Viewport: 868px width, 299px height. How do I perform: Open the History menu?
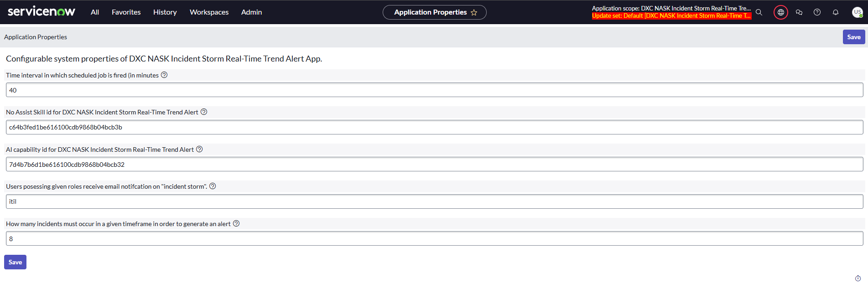165,12
